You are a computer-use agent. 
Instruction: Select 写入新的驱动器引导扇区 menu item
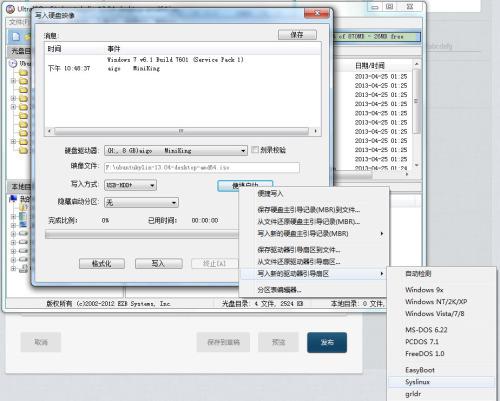(x=314, y=274)
